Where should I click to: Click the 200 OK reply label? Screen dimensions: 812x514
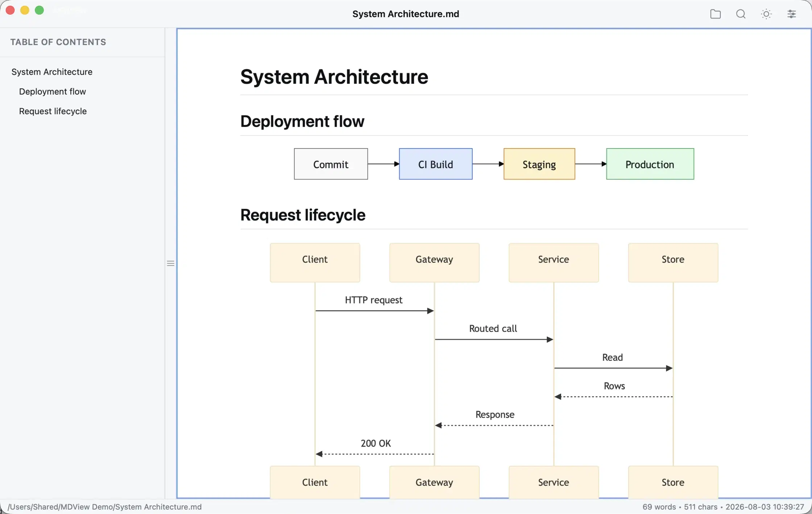point(376,443)
